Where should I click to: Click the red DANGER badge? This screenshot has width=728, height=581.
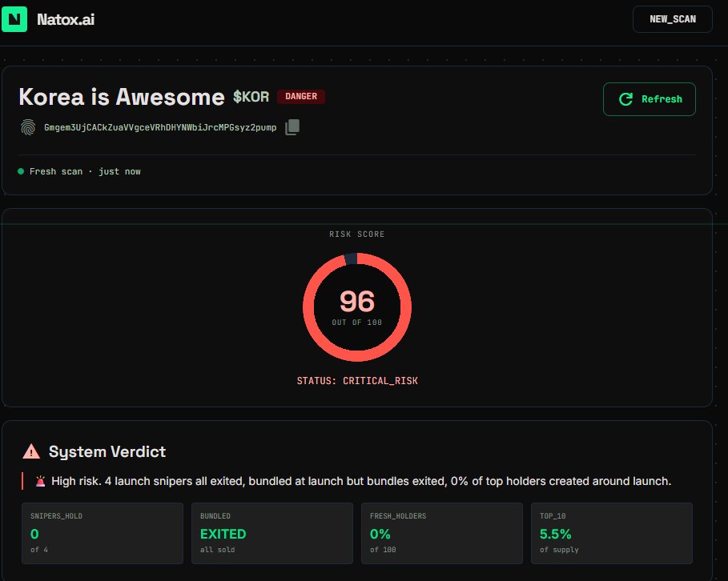click(301, 97)
